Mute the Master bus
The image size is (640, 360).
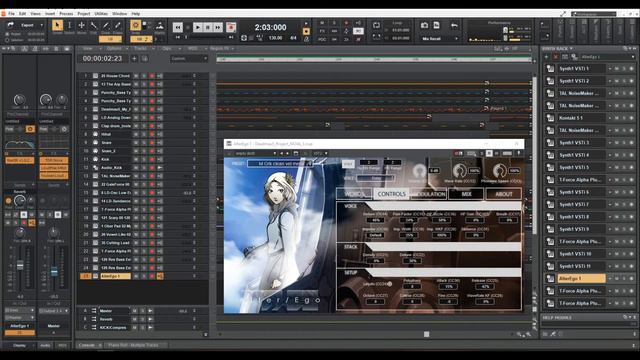[134, 311]
